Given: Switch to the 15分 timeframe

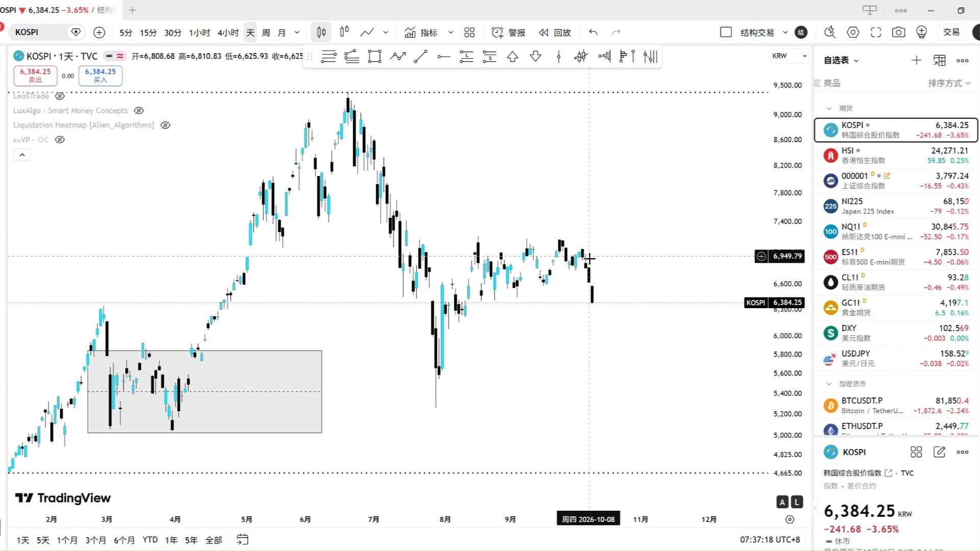Looking at the screenshot, I should [x=148, y=33].
